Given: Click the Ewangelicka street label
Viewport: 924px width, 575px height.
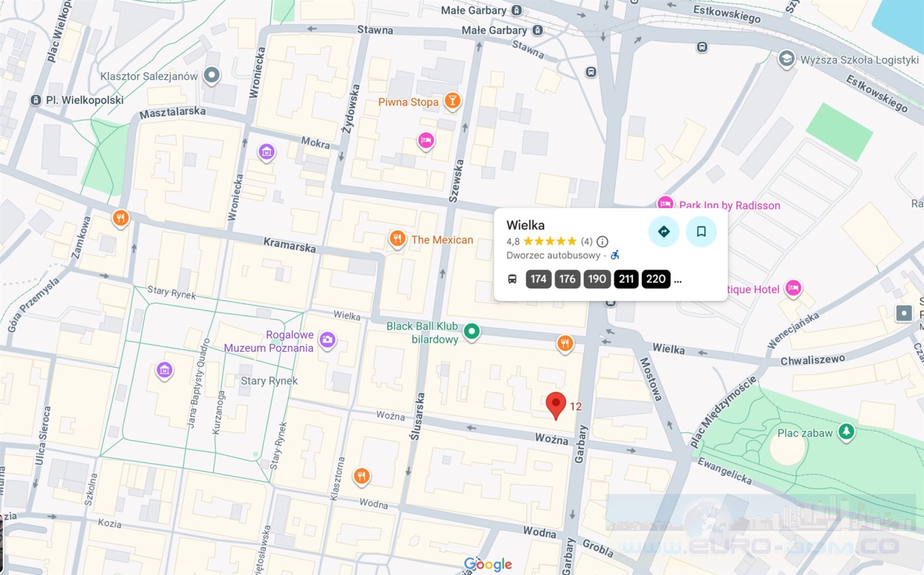Looking at the screenshot, I should 724,470.
